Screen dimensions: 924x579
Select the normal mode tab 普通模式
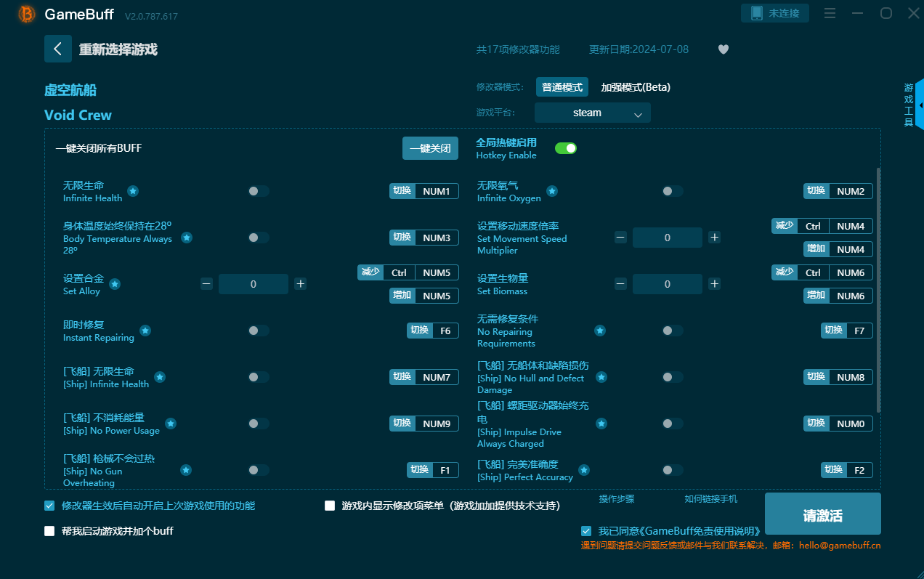pyautogui.click(x=562, y=87)
